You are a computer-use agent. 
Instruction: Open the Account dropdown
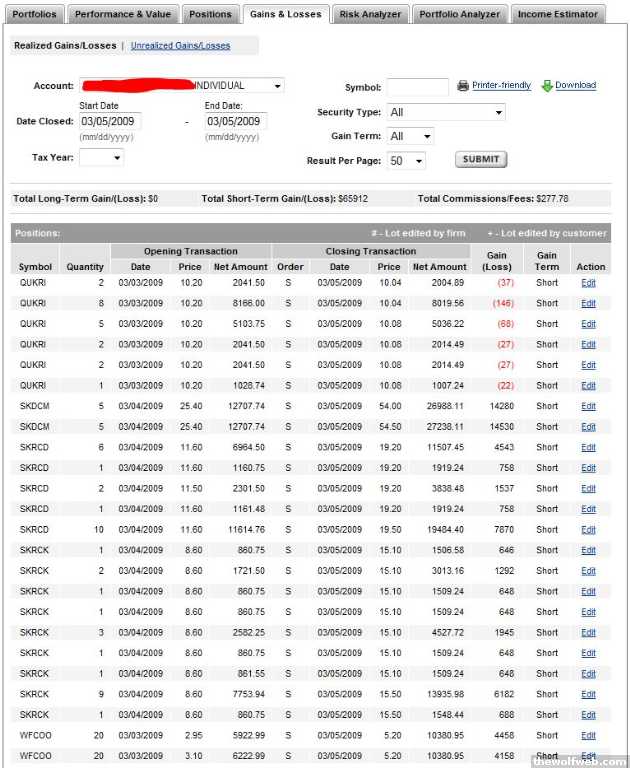[x=277, y=86]
